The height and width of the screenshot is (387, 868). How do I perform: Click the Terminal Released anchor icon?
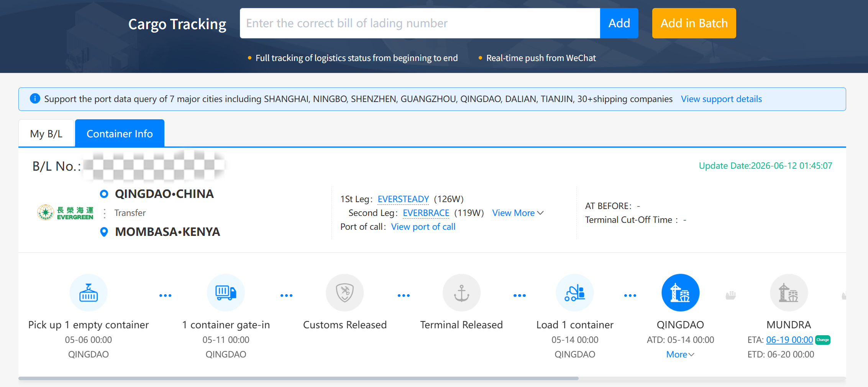pyautogui.click(x=461, y=293)
